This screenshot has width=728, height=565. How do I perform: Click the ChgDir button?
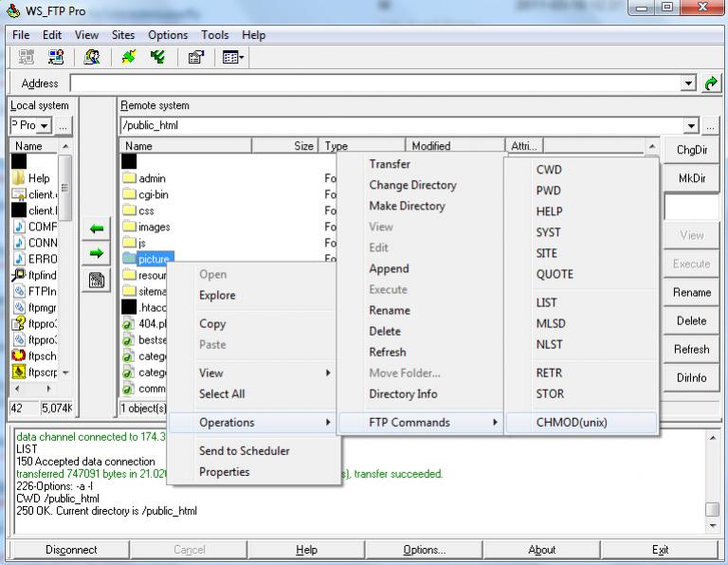click(x=691, y=150)
